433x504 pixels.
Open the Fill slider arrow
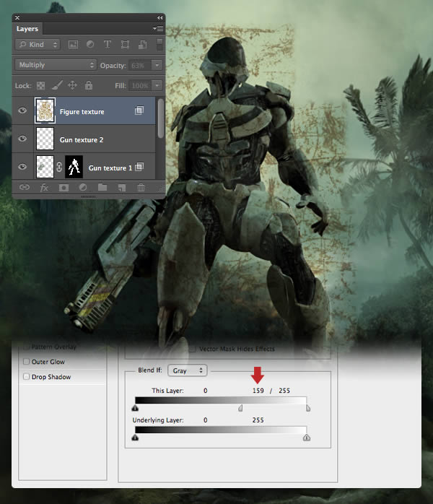tap(157, 85)
